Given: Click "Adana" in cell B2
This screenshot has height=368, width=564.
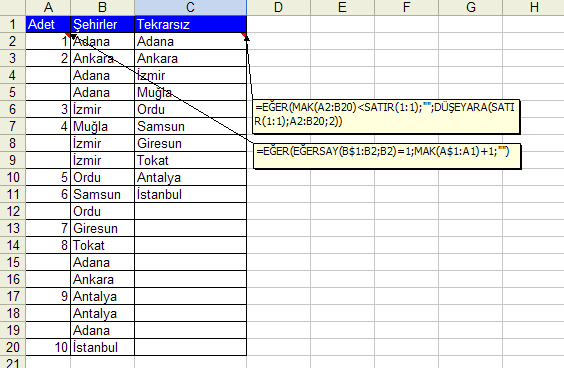Looking at the screenshot, I should (91, 41).
